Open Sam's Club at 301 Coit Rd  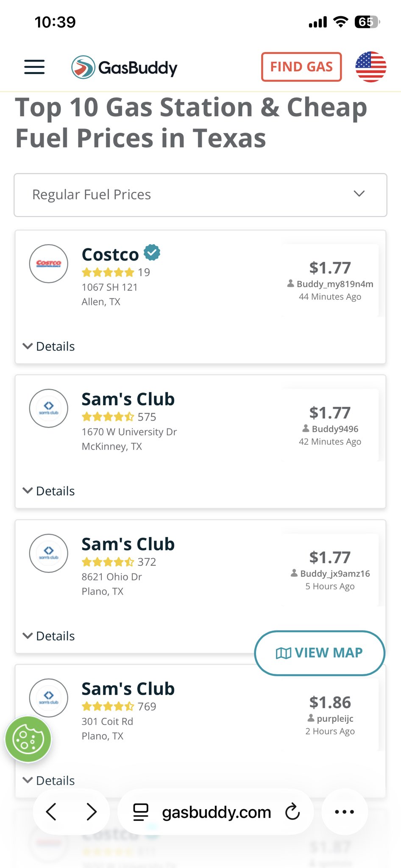point(128,689)
